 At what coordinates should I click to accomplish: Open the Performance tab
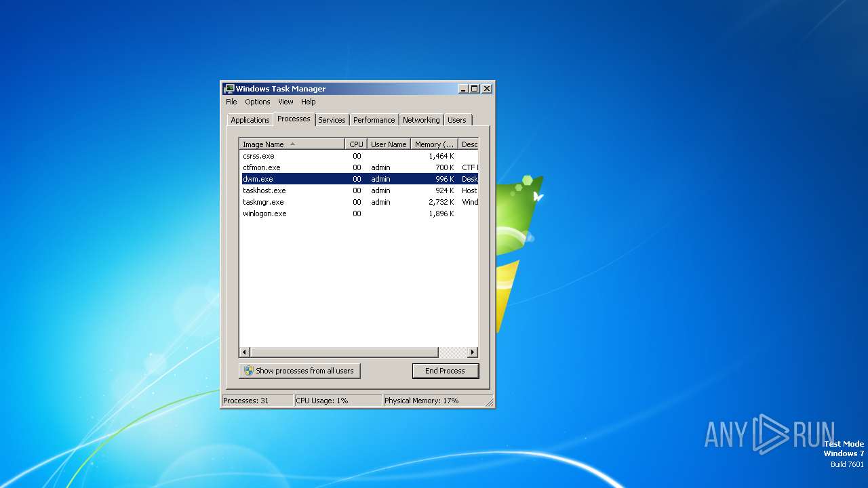(x=374, y=120)
